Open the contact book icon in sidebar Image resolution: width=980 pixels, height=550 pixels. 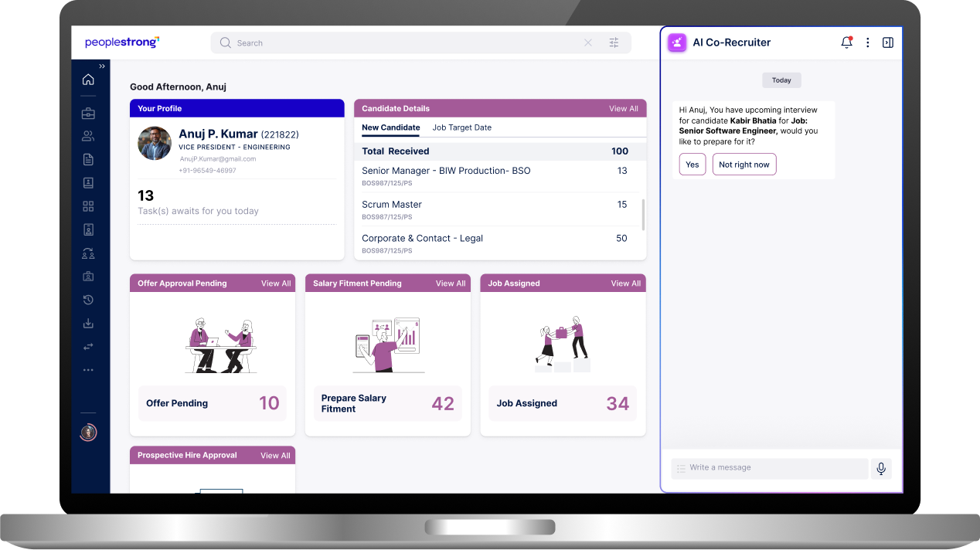tap(88, 183)
